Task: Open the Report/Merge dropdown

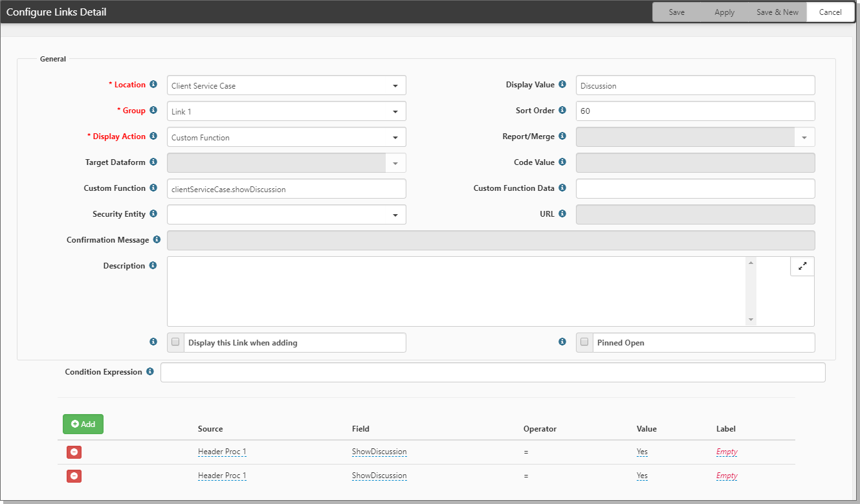Action: 696,137
